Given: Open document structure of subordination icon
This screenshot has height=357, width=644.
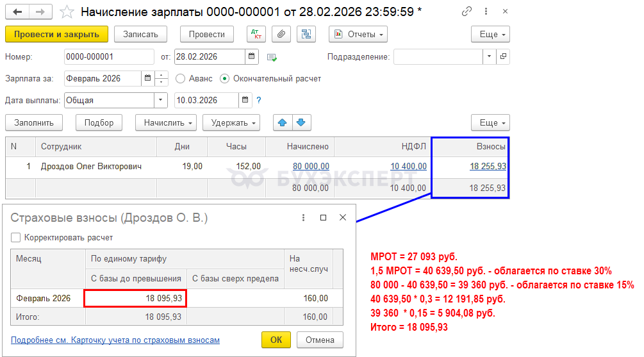Looking at the screenshot, I should click(306, 34).
